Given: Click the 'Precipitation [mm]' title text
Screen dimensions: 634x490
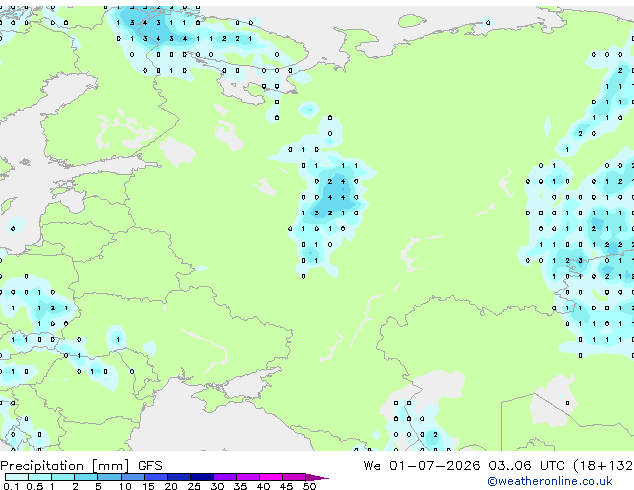Looking at the screenshot, I should point(65,466).
